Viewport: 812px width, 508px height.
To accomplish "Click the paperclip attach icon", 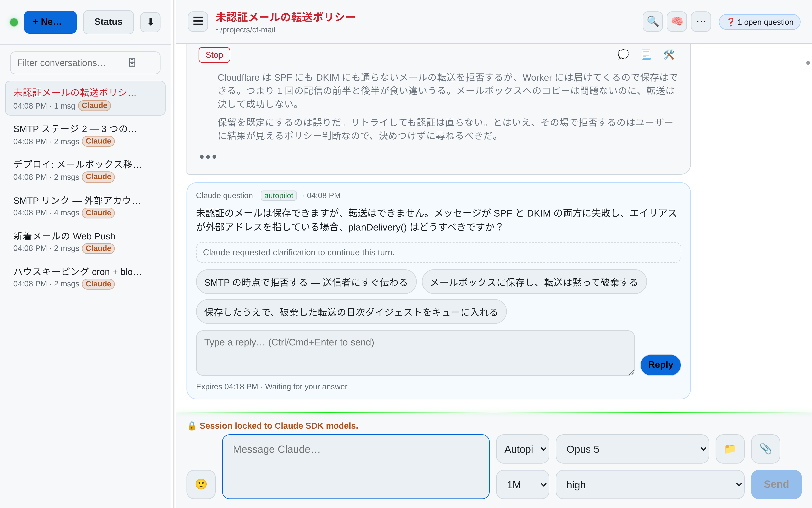I will (765, 449).
